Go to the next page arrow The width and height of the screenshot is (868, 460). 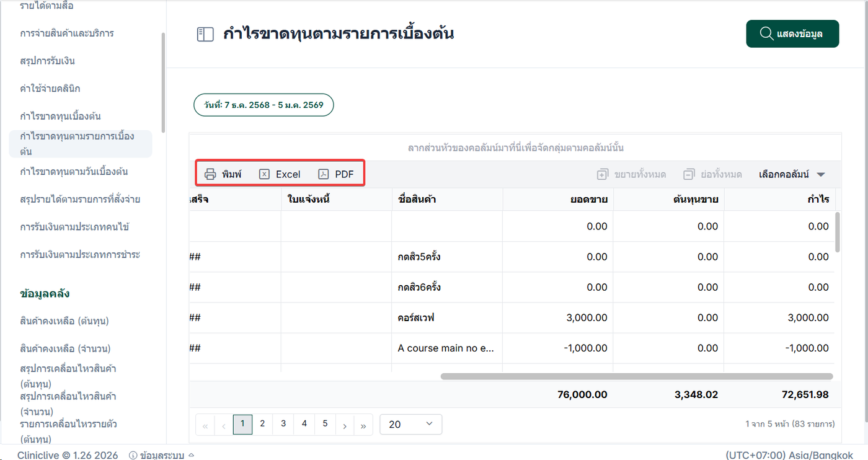(345, 425)
